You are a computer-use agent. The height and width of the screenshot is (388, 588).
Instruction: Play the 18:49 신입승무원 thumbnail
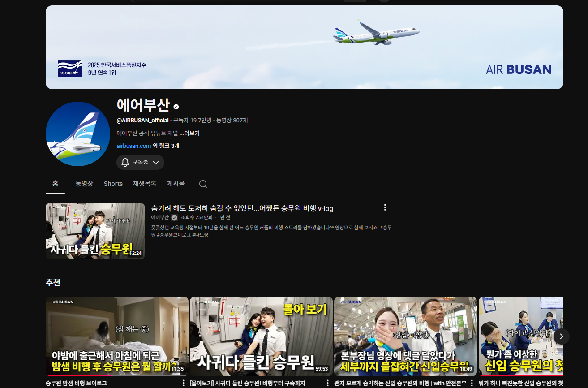point(405,336)
